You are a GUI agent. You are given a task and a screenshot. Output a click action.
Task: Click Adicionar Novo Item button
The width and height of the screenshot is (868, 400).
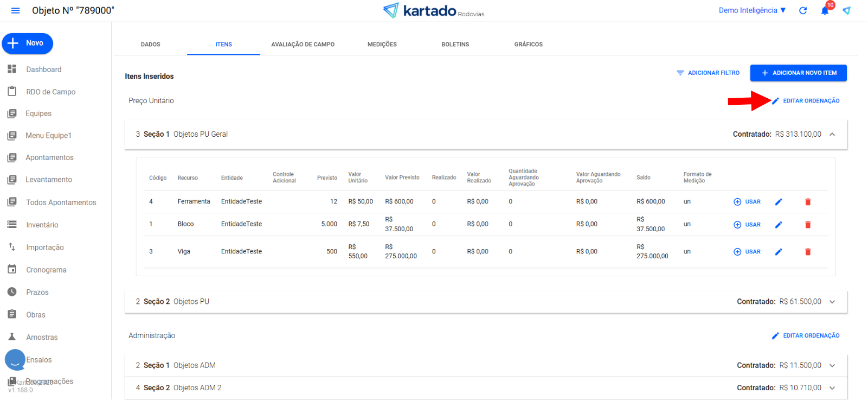click(798, 73)
